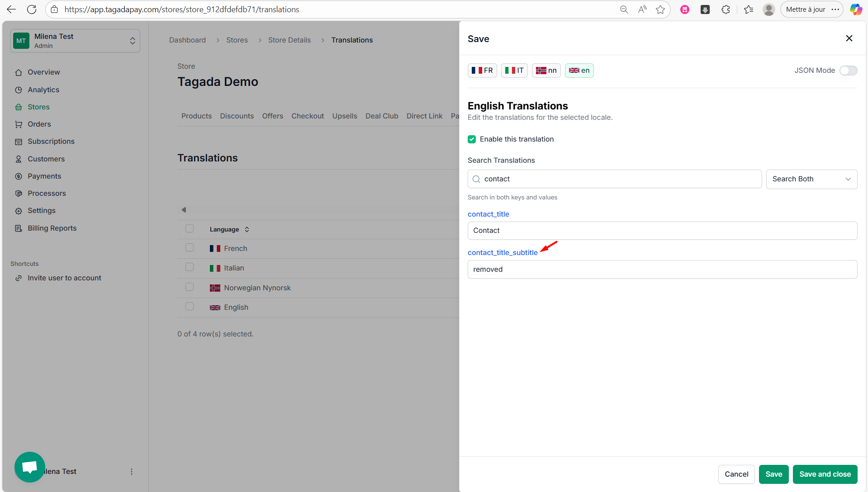Open the browser extensions puzzle icon
This screenshot has width=868, height=492.
pos(726,9)
